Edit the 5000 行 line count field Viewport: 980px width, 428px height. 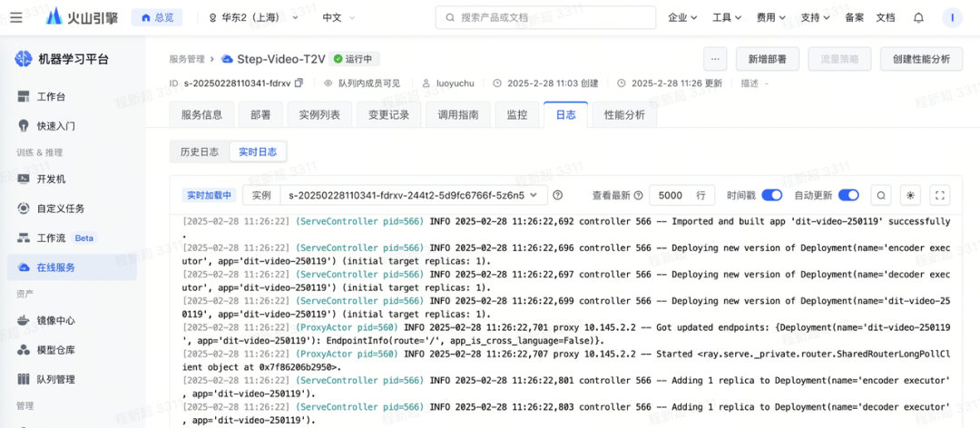(681, 196)
